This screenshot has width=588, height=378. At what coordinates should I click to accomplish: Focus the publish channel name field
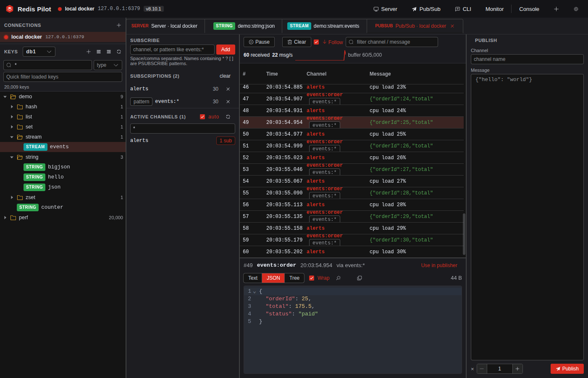(x=527, y=59)
